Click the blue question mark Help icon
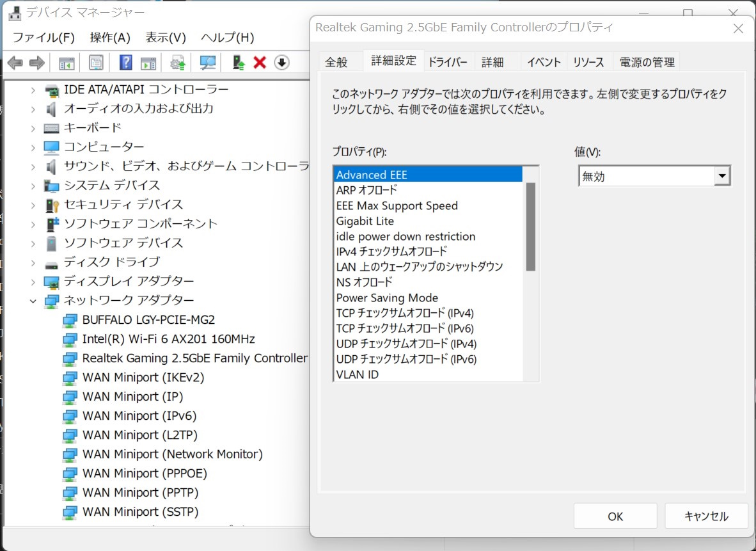The width and height of the screenshot is (756, 551). [x=126, y=62]
